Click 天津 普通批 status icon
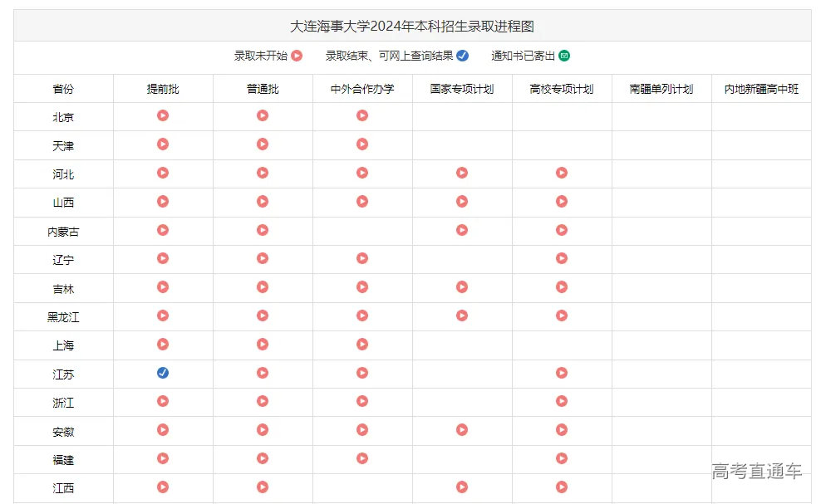This screenshot has height=504, width=826. click(263, 144)
